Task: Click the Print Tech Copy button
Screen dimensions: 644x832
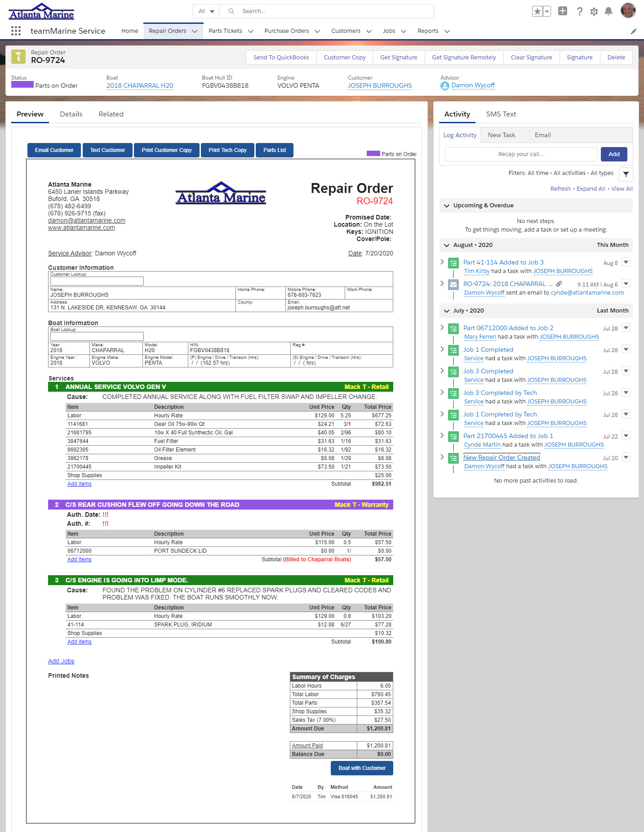Action: pos(227,150)
